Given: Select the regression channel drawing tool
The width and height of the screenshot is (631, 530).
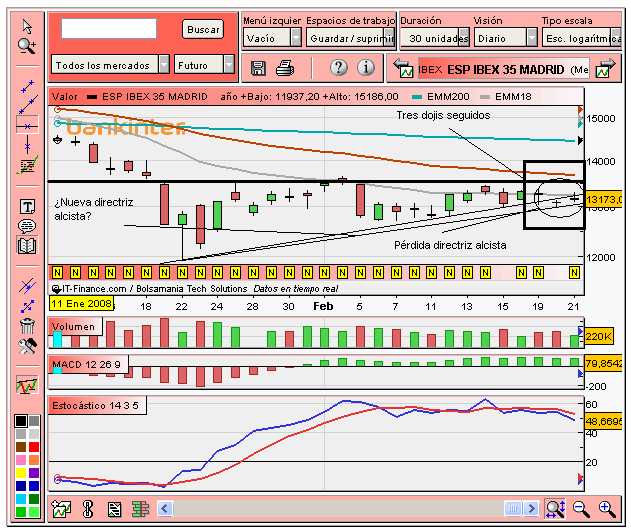Looking at the screenshot, I should pos(27,165).
